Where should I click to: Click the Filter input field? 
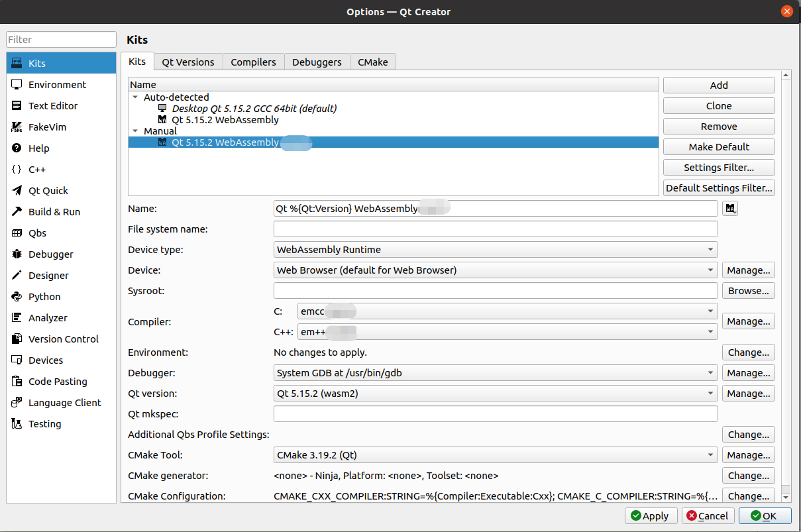[60, 39]
